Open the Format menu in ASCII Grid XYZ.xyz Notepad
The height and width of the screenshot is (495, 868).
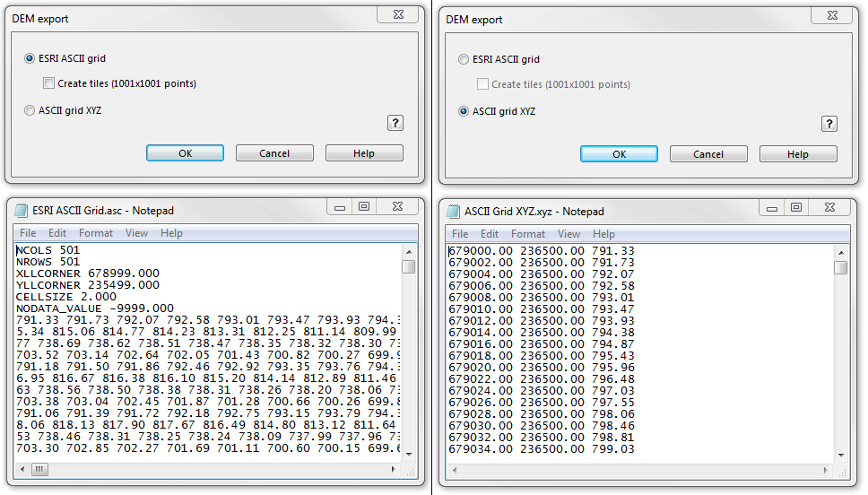point(528,234)
